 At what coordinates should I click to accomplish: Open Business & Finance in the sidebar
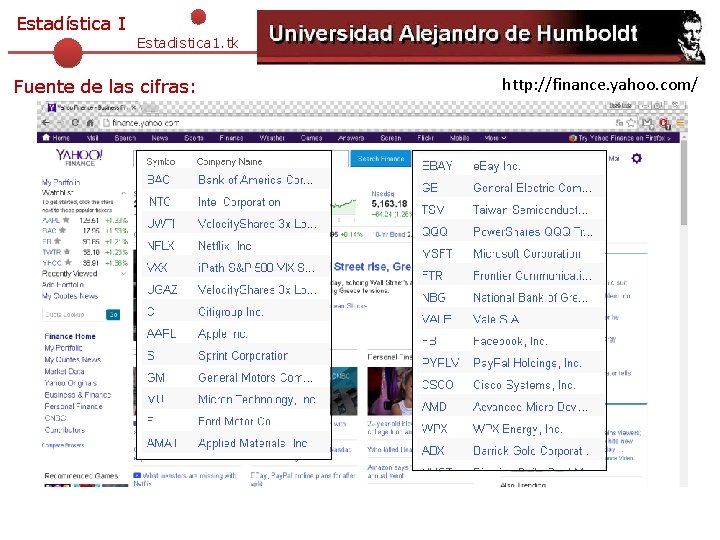tap(78, 395)
